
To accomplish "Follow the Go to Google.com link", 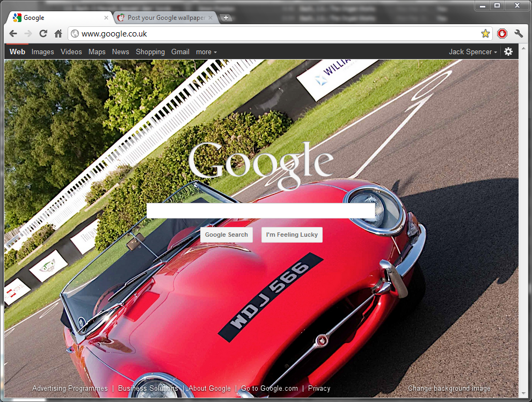I will 269,389.
